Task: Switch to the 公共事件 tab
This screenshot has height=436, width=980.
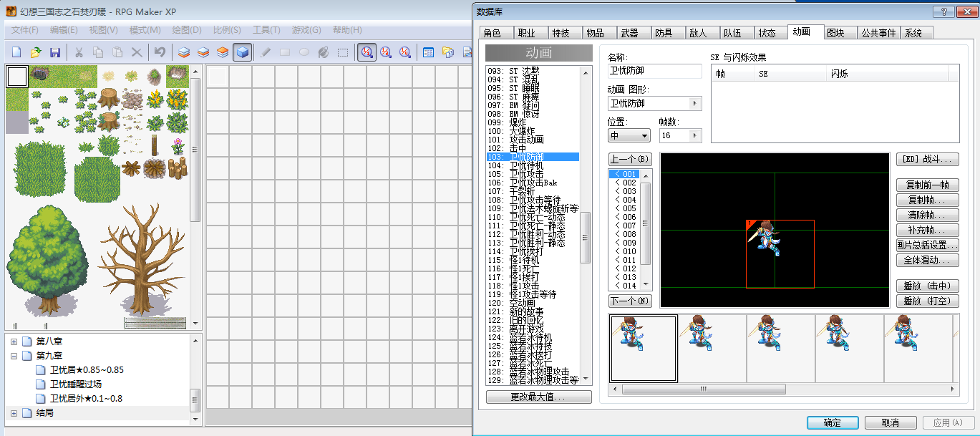Action: click(878, 33)
